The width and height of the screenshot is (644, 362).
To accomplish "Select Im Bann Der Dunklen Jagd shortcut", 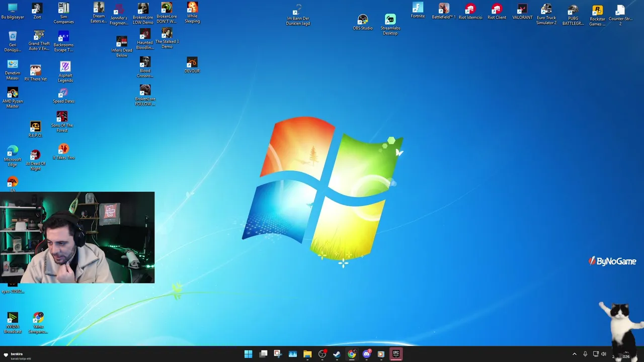I will pyautogui.click(x=298, y=15).
